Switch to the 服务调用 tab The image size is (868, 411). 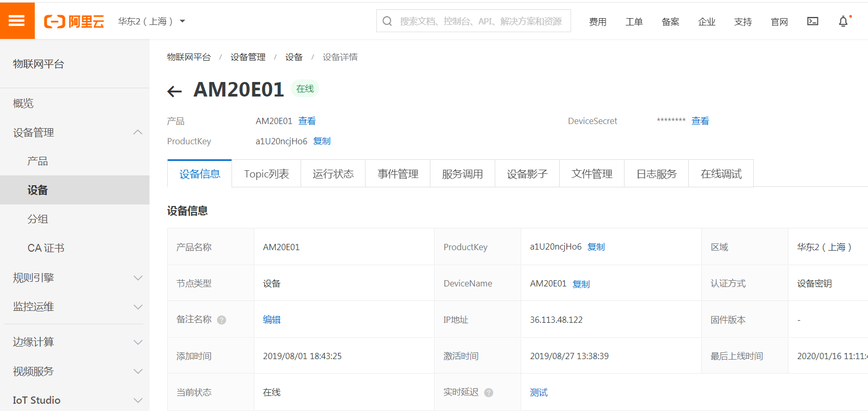[x=462, y=174]
